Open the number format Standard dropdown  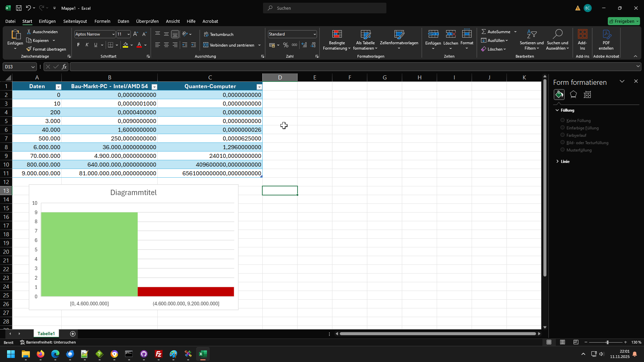click(314, 34)
